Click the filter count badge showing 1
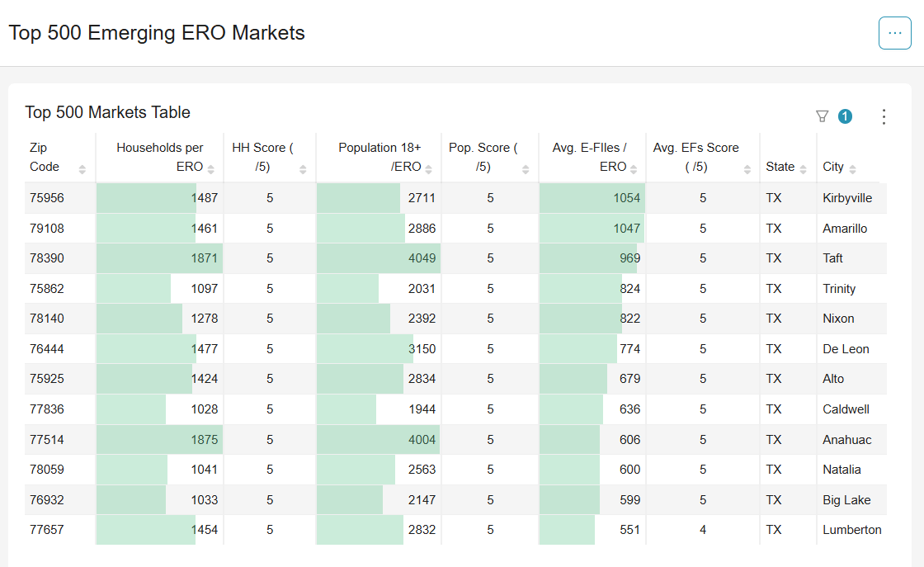 coord(845,116)
